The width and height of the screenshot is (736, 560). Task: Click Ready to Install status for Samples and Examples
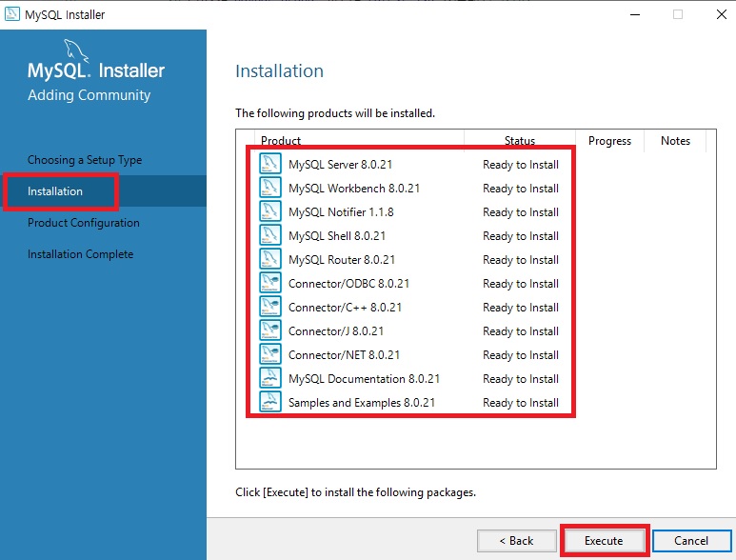coord(521,403)
